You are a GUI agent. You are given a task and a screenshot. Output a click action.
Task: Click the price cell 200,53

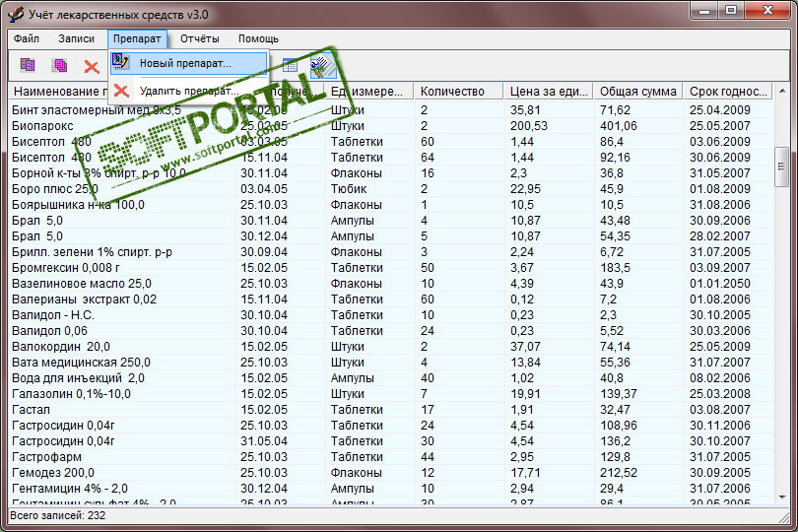529,126
